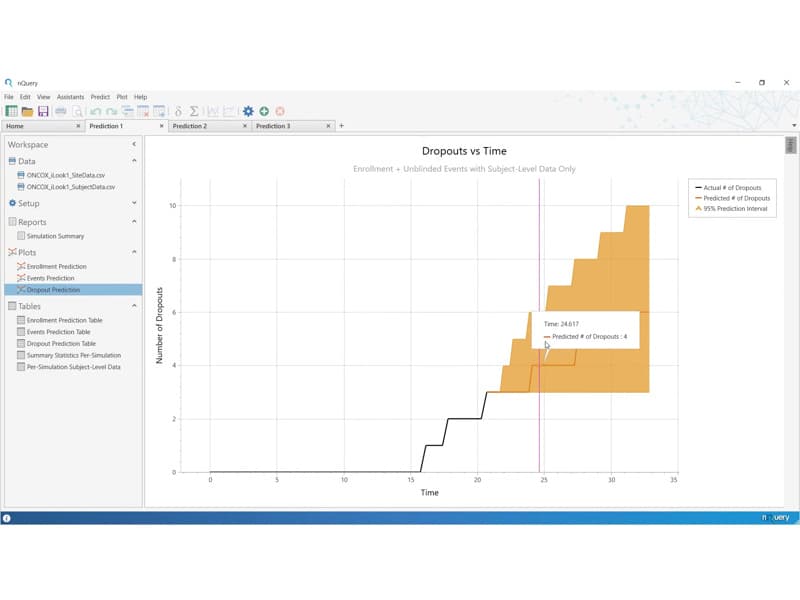Expand the Setup section chevron
Screen dimensions: 800x600
pyautogui.click(x=134, y=203)
